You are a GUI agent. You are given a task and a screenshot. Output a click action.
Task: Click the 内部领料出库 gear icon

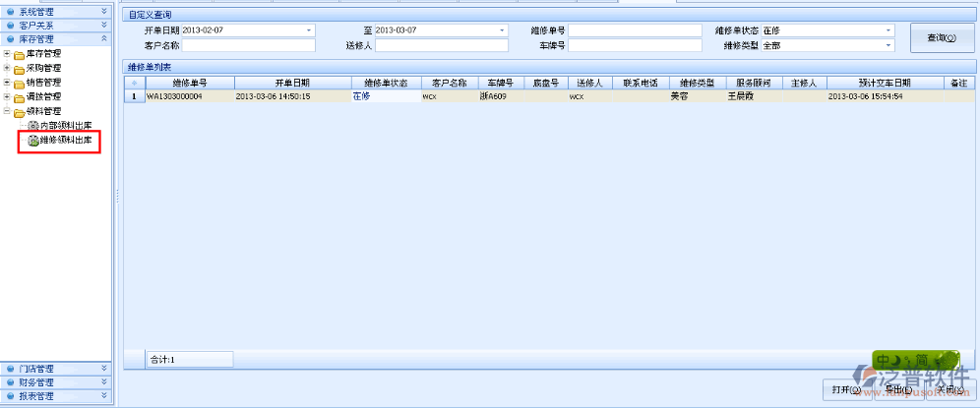32,127
